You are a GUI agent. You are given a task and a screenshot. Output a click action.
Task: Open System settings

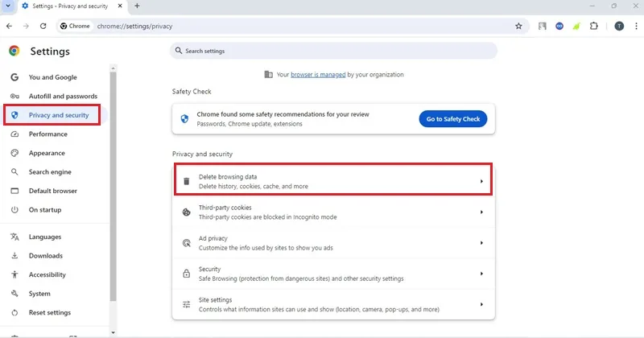[x=39, y=293]
